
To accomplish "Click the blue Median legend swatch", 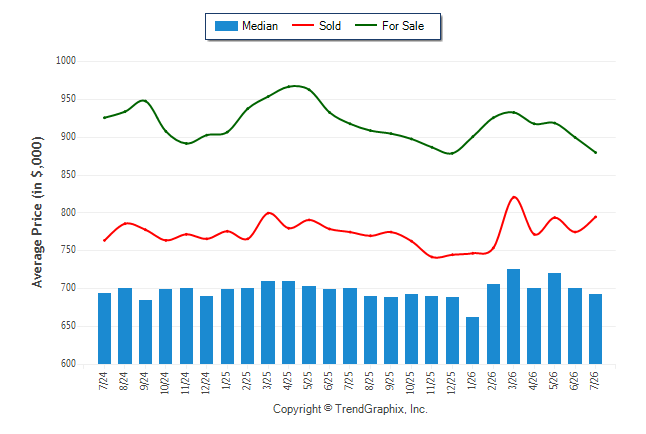I will [226, 26].
